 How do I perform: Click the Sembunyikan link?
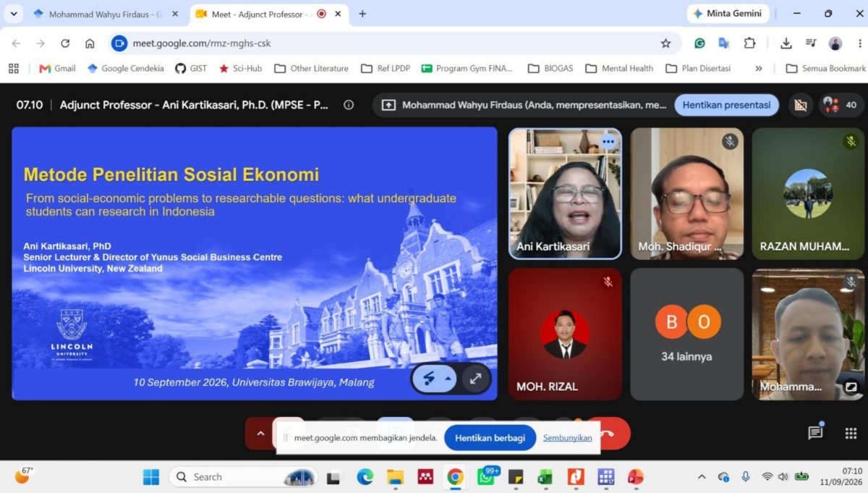[567, 438]
